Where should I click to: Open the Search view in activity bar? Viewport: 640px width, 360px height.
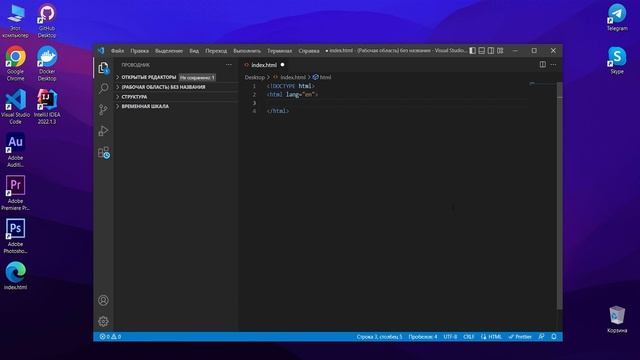[103, 88]
